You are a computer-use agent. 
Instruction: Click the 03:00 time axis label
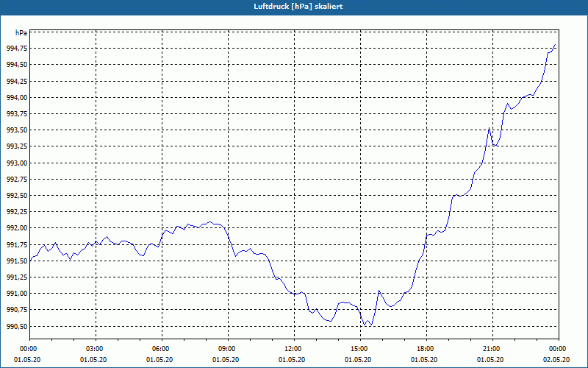tap(96, 349)
